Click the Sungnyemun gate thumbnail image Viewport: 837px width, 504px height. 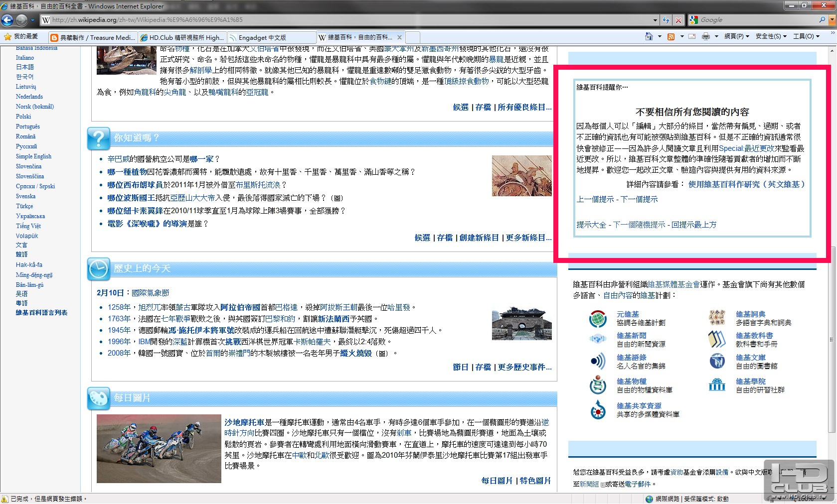(522, 324)
